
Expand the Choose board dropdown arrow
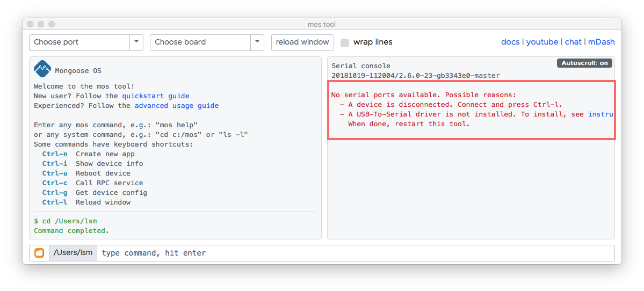click(257, 42)
